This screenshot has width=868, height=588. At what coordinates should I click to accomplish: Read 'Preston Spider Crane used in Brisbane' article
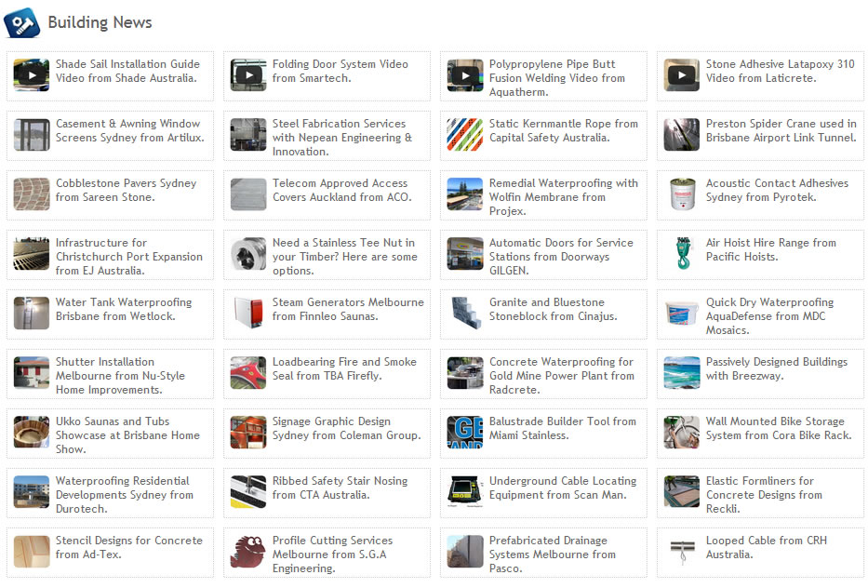[x=781, y=130]
